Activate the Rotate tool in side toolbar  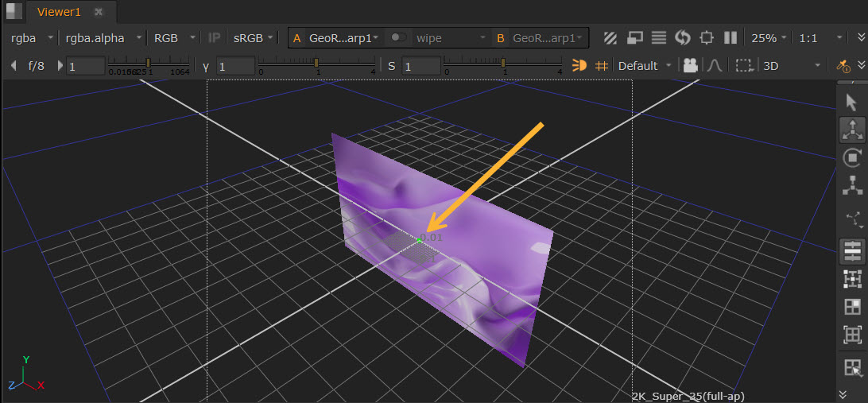(852, 157)
